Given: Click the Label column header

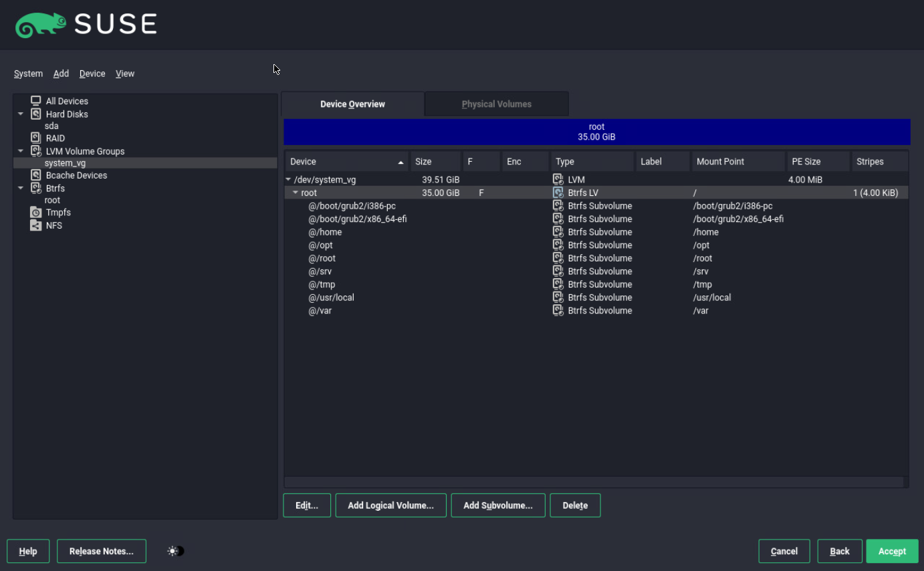Looking at the screenshot, I should click(x=663, y=162).
